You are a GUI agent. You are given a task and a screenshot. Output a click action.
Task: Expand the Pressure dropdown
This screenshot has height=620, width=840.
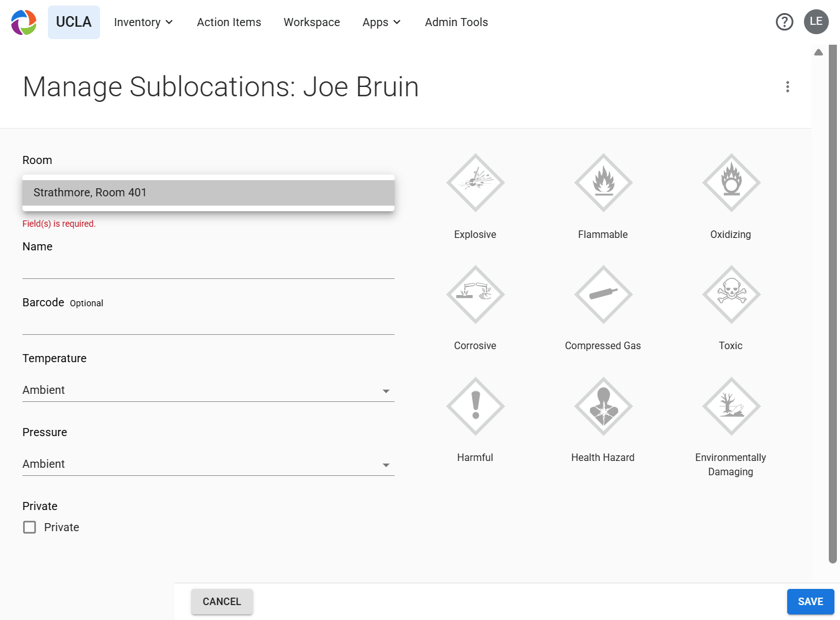tap(208, 464)
